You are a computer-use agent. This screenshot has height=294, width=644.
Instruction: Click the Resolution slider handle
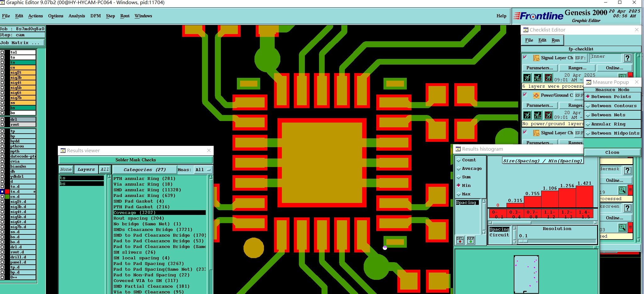coord(523,241)
